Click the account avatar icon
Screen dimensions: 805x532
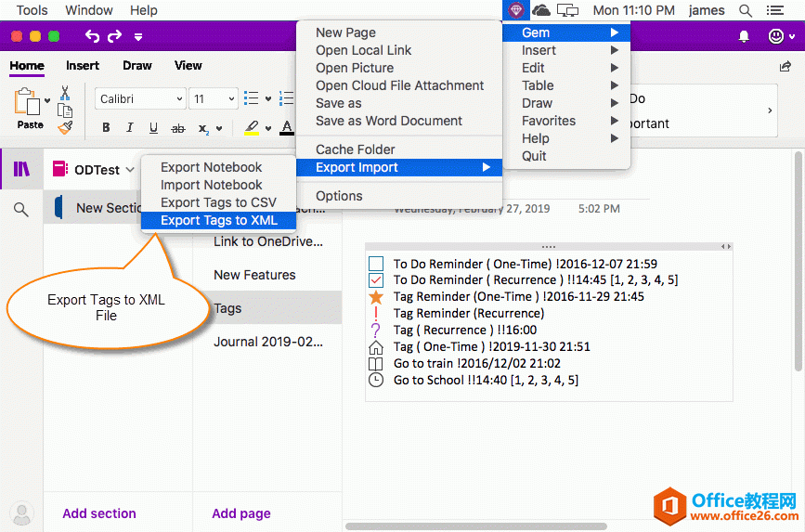(x=21, y=513)
